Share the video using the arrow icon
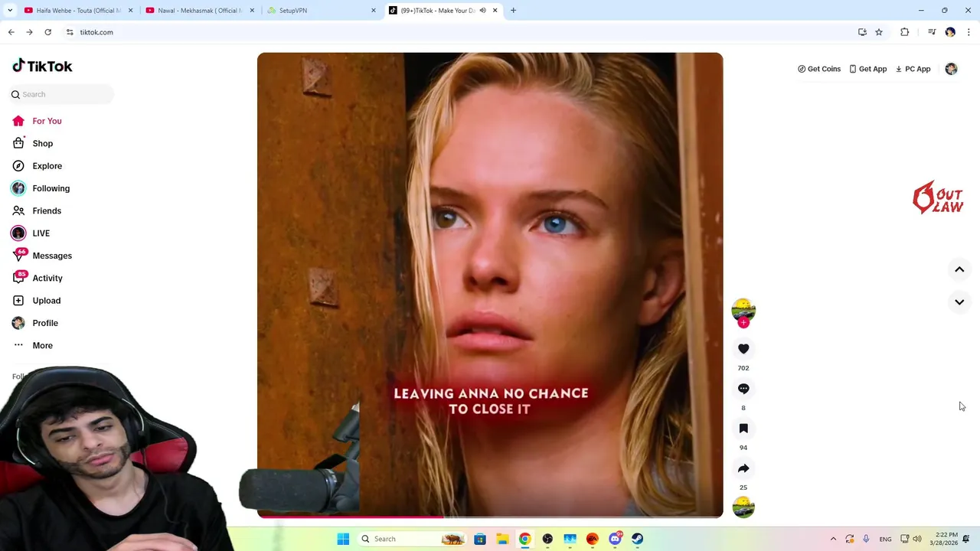 click(x=743, y=468)
